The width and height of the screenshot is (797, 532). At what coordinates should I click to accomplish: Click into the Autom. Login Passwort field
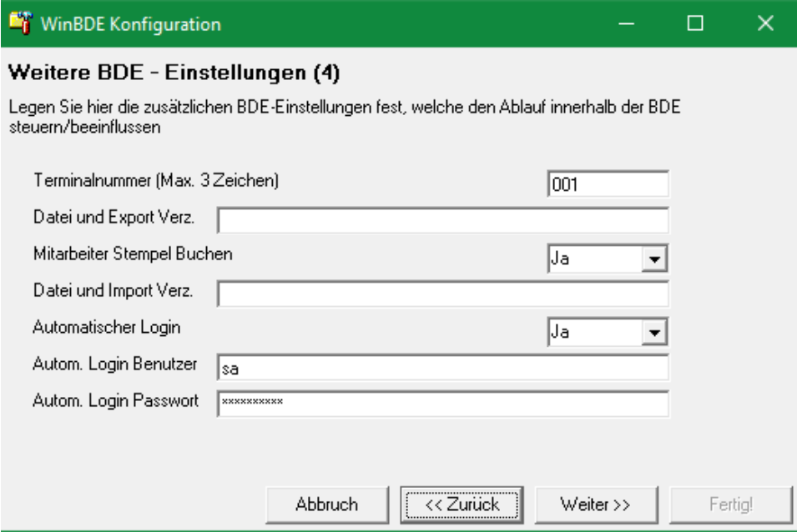[x=442, y=404]
